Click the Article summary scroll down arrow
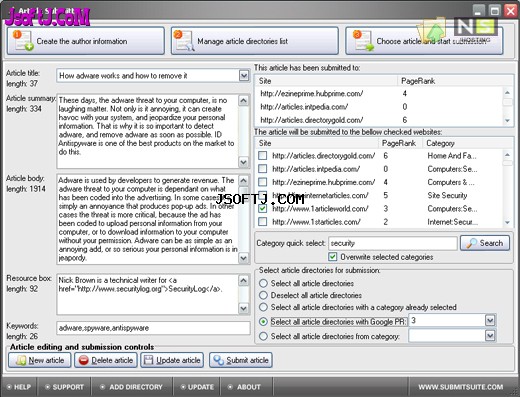This screenshot has height=397, width=520. pyautogui.click(x=244, y=162)
